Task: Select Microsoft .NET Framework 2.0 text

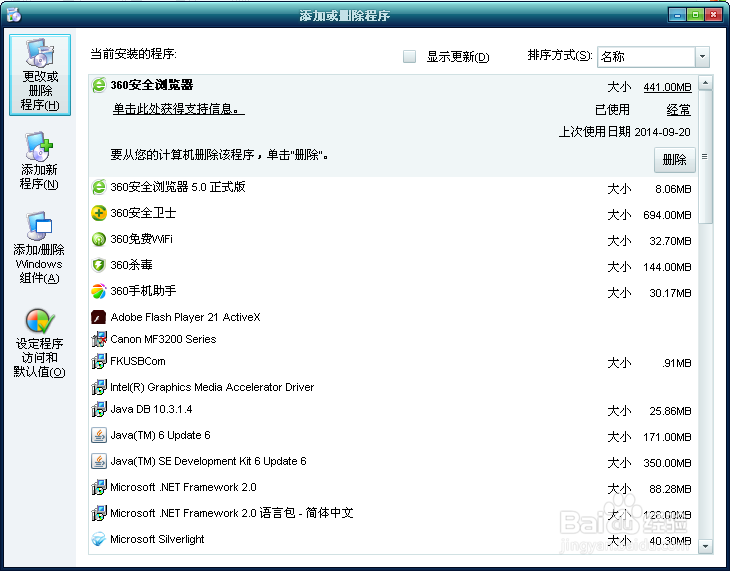Action: [183, 488]
